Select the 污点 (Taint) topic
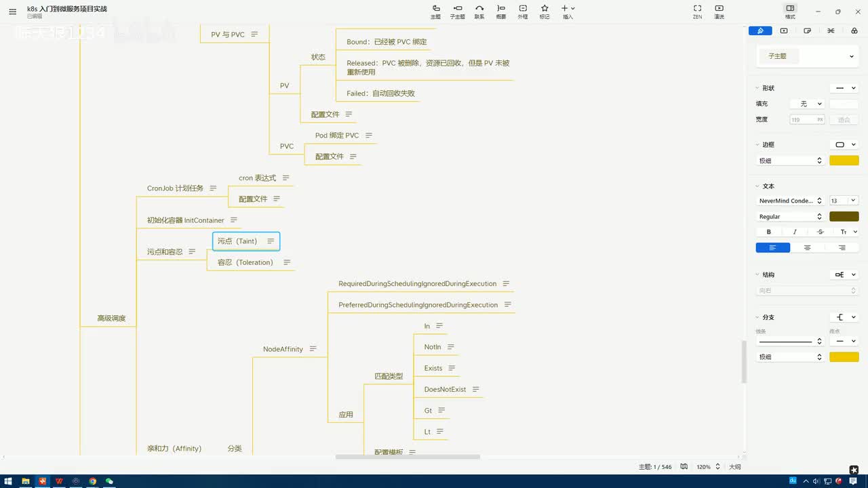 click(246, 241)
